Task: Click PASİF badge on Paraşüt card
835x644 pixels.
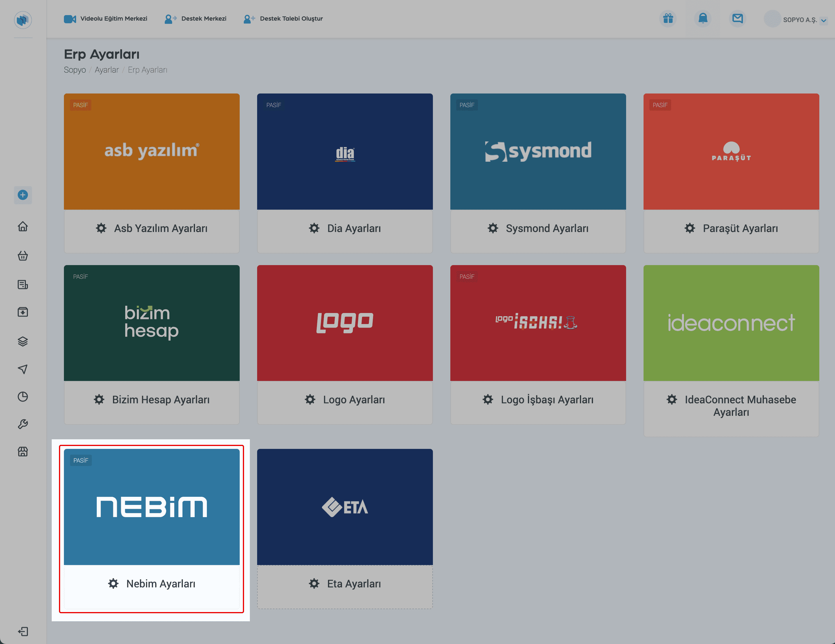Action: (660, 105)
